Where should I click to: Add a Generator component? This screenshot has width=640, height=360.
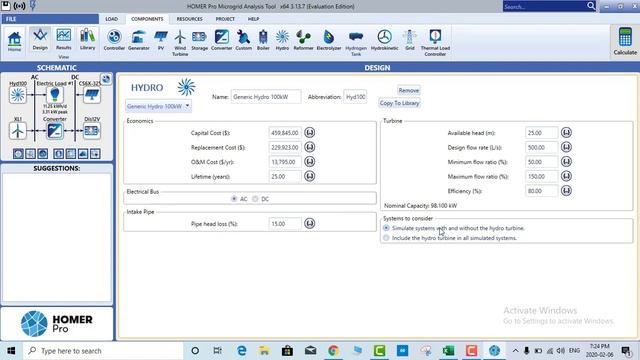pyautogui.click(x=138, y=40)
